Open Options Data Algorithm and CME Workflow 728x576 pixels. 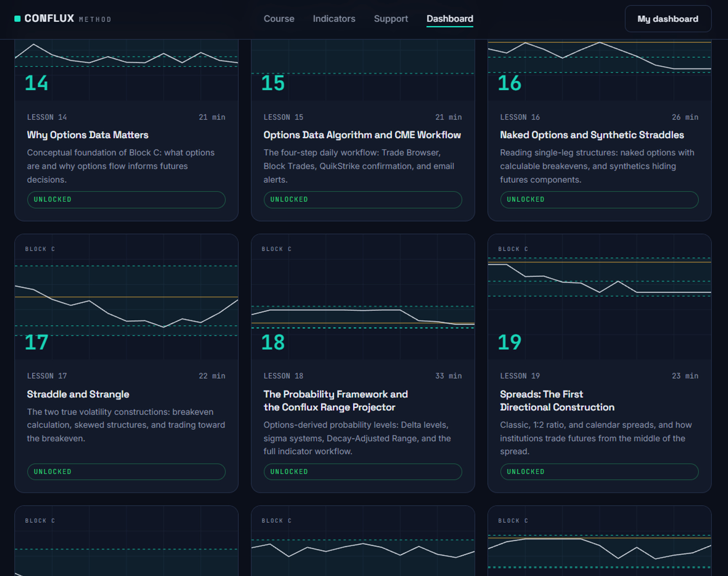(362, 135)
